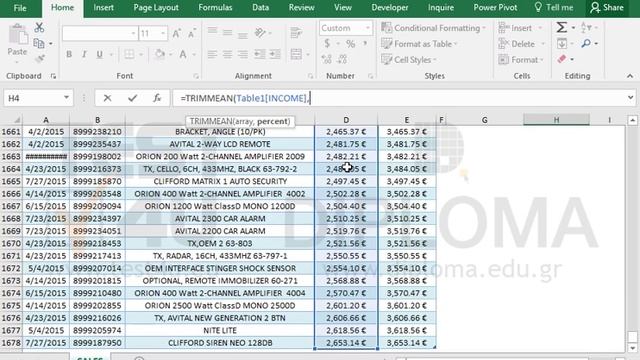
Task: Click Increase Font Size icon
Action: [176, 33]
